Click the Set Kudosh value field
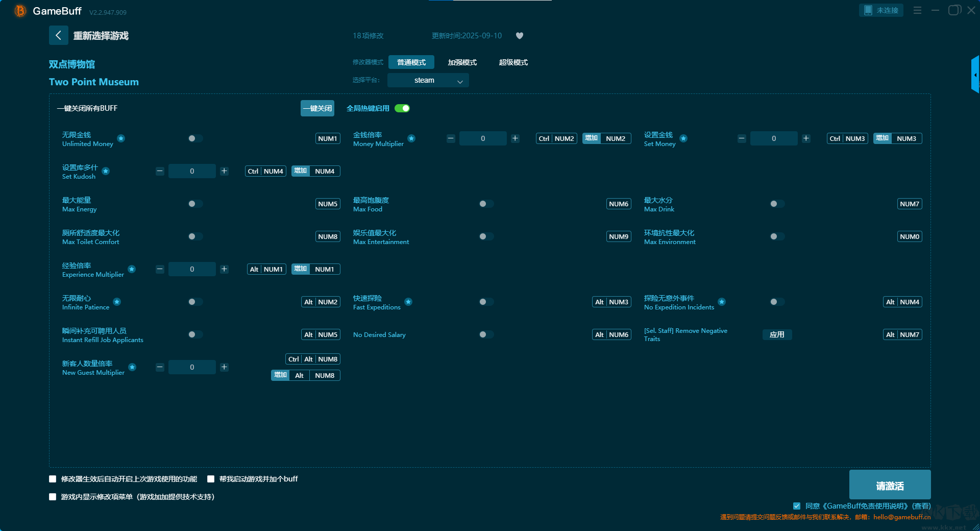Image resolution: width=980 pixels, height=531 pixels. click(x=192, y=171)
